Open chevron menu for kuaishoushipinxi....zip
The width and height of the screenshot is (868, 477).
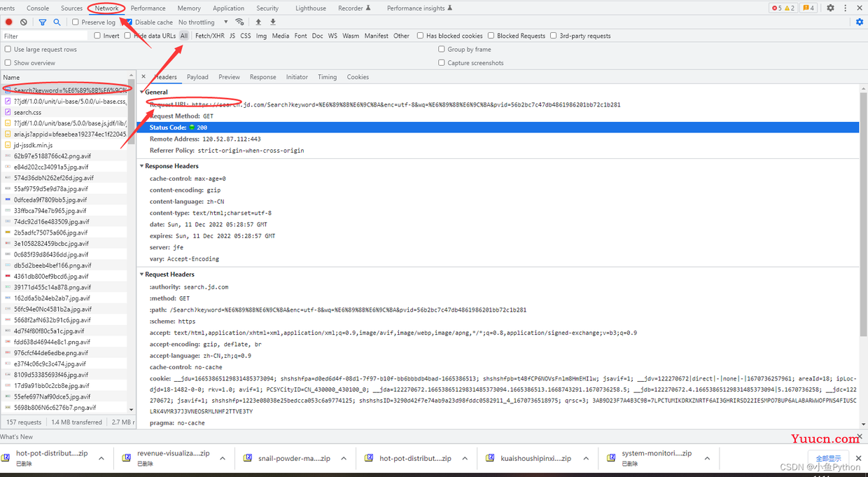(586, 458)
